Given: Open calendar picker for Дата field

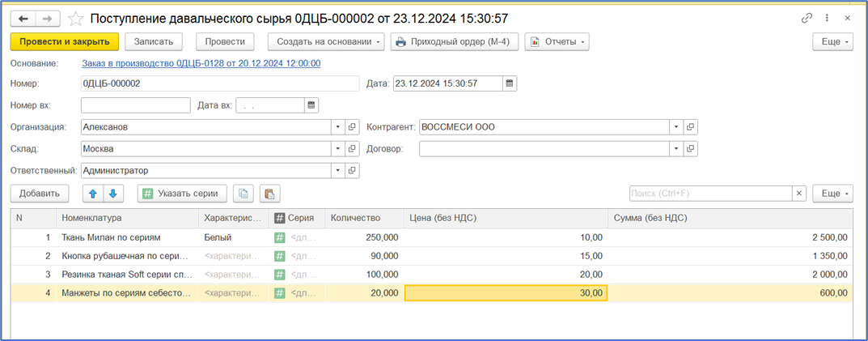Looking at the screenshot, I should [x=510, y=83].
